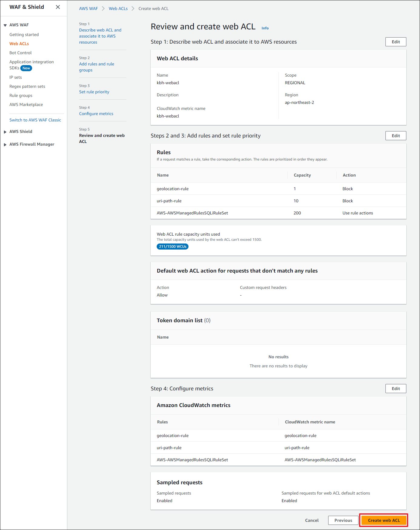Image resolution: width=420 pixels, height=530 pixels.
Task: Edit Steps 2 and 3 rules
Action: 396,136
